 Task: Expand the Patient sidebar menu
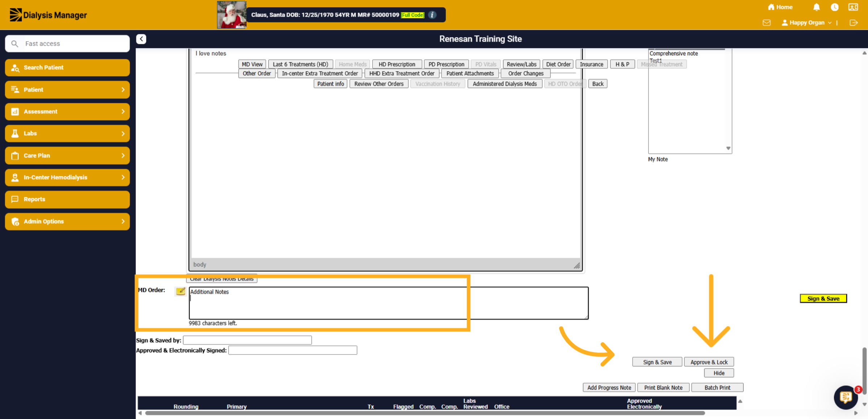click(x=67, y=90)
